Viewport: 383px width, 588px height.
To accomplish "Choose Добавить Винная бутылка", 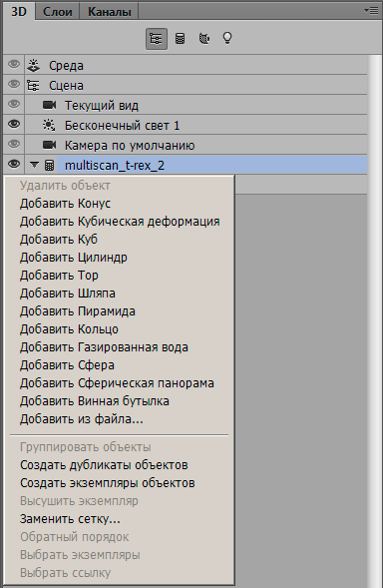I will (x=119, y=401).
